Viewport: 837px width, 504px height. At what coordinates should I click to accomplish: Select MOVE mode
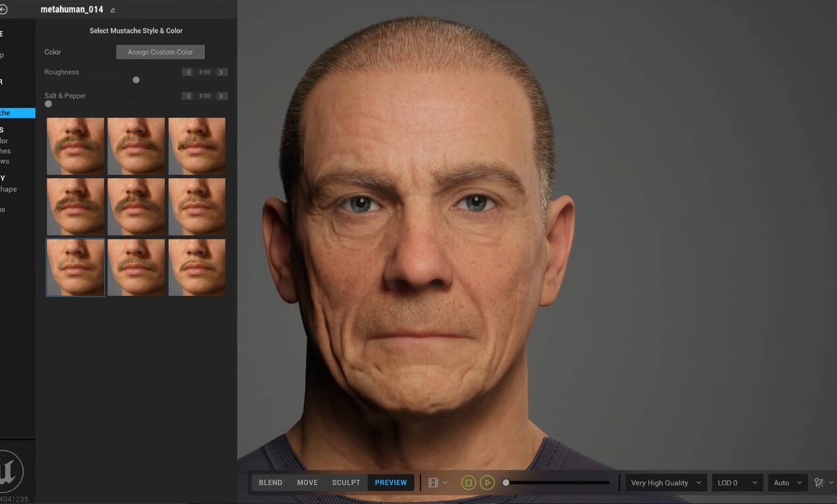pyautogui.click(x=307, y=483)
